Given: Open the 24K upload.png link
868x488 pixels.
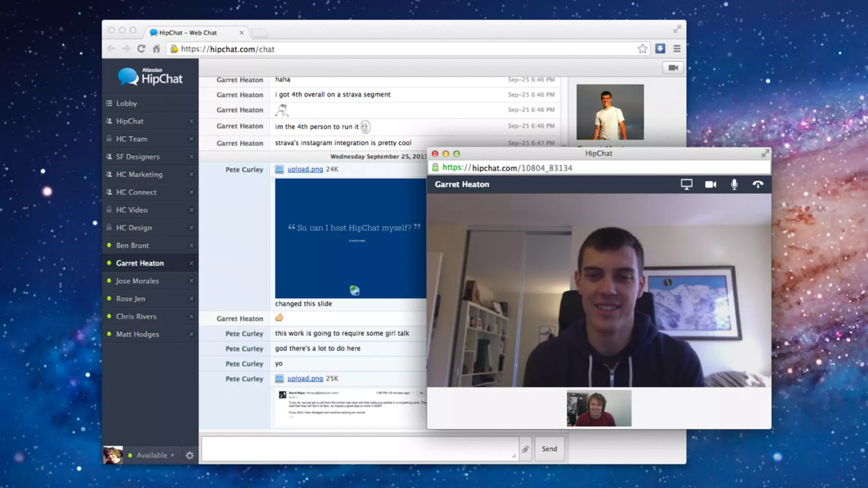Looking at the screenshot, I should (x=305, y=169).
